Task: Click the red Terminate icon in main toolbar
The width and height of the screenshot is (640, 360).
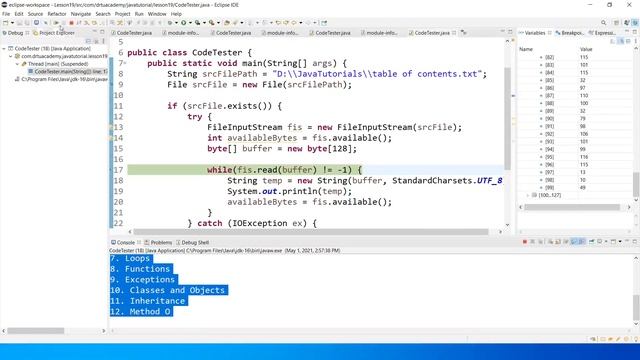Action: [x=71, y=23]
